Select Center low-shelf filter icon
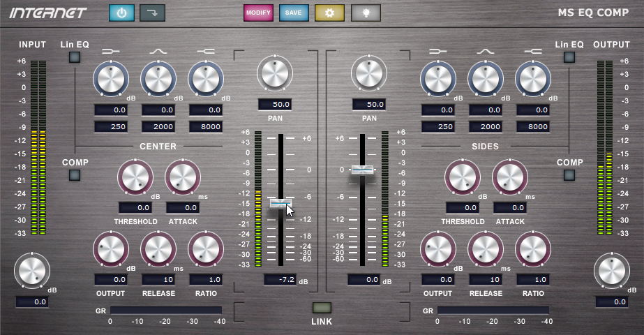 (x=111, y=51)
